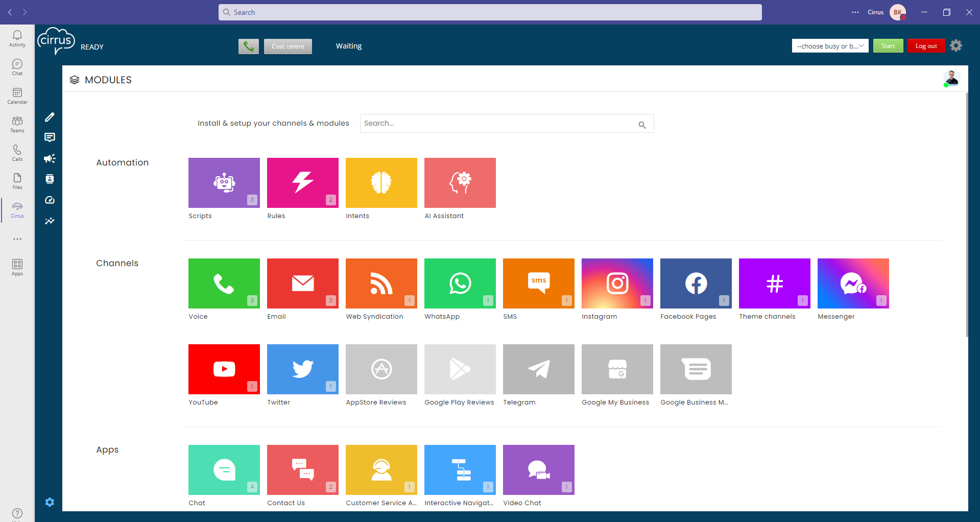Image resolution: width=980 pixels, height=522 pixels.
Task: Open the choose busy reason dropdown
Action: pos(829,45)
